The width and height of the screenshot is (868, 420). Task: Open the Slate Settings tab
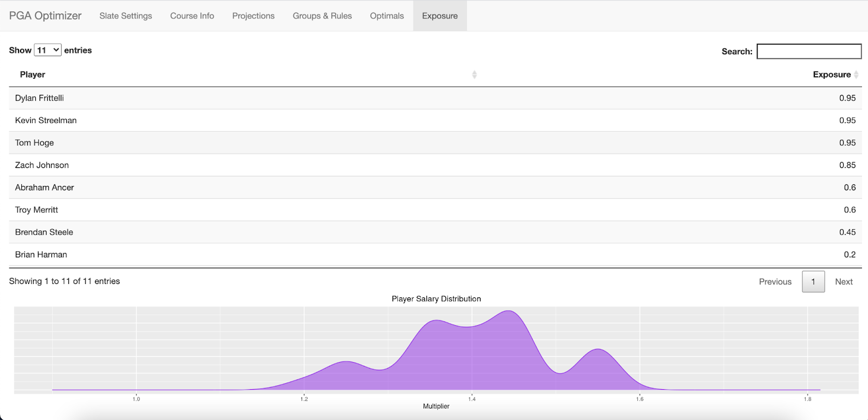coord(126,16)
